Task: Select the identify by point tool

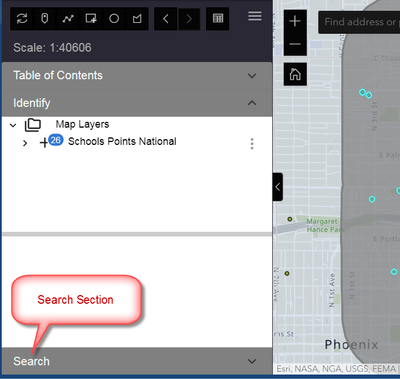Action: [45, 19]
